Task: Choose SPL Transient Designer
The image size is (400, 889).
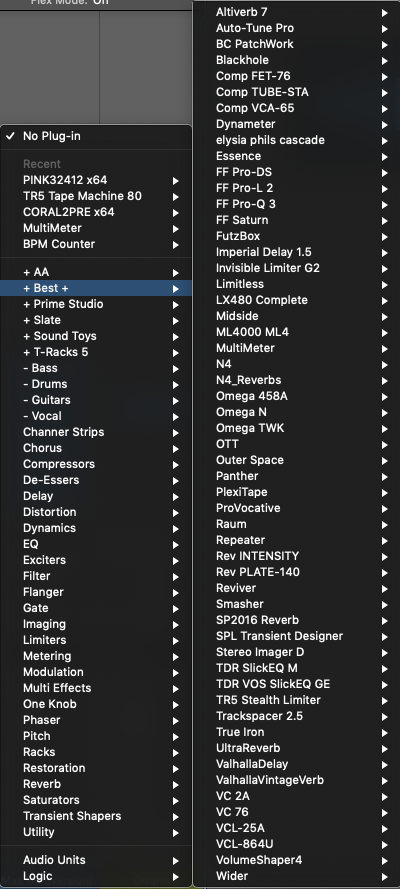Action: [296, 636]
